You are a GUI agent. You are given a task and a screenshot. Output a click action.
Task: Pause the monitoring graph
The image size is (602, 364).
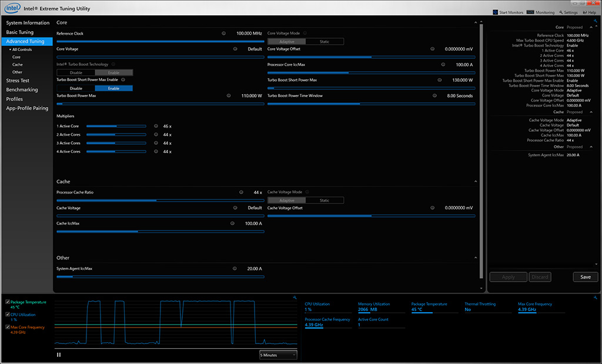(x=59, y=355)
